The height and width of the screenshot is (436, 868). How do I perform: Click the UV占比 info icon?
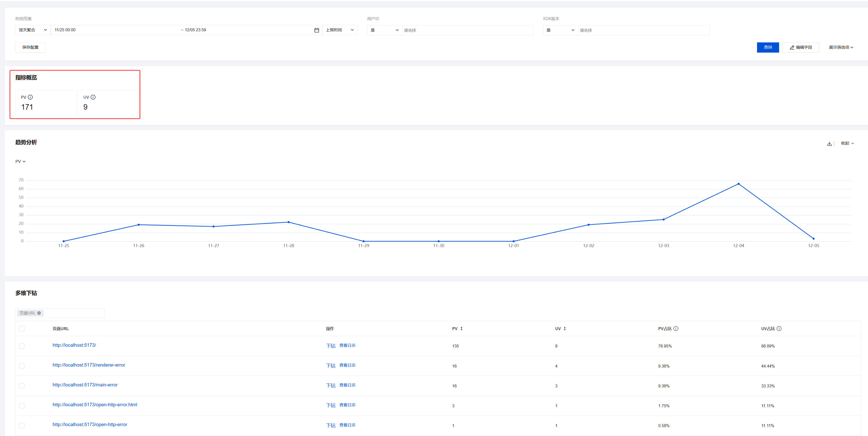tap(779, 329)
